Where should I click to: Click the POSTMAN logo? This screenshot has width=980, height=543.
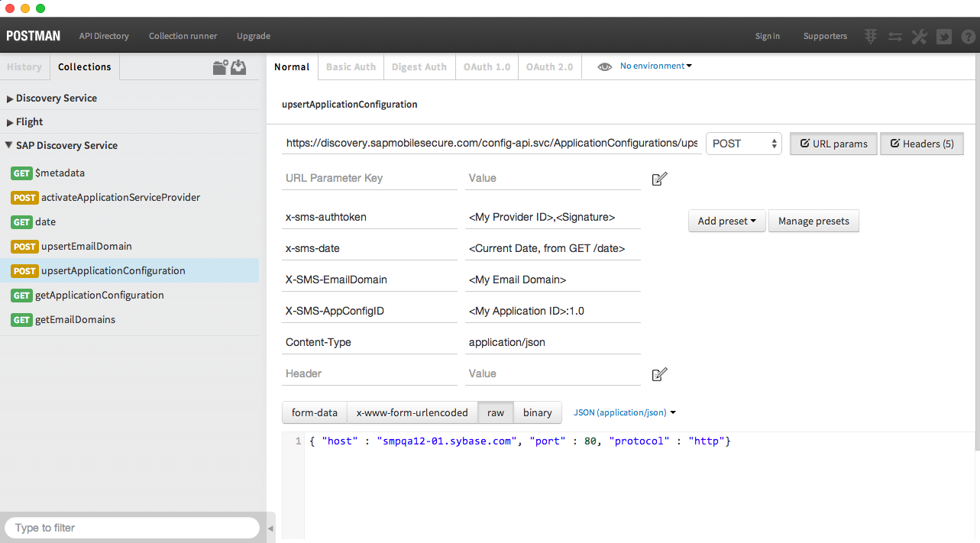[34, 36]
